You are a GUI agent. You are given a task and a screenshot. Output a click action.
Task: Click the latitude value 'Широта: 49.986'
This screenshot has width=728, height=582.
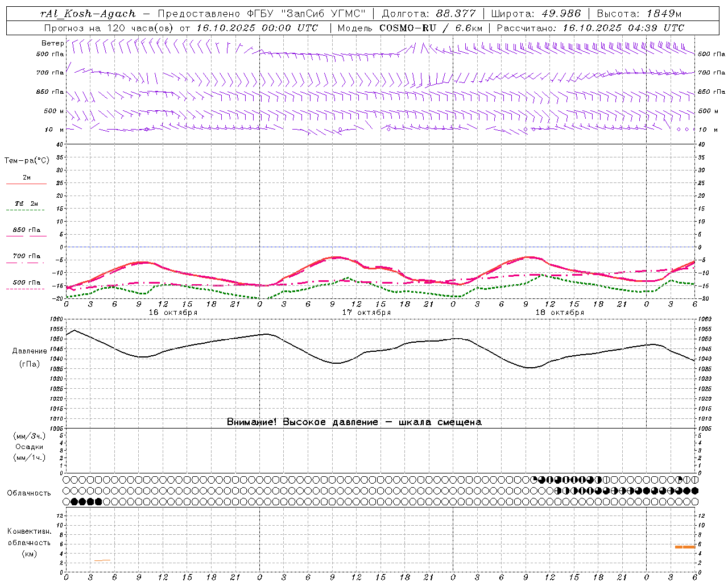pyautogui.click(x=536, y=14)
